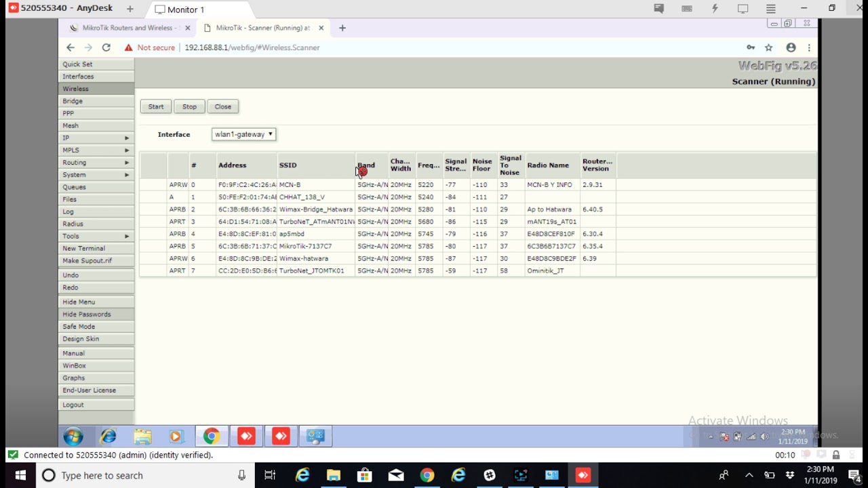The height and width of the screenshot is (488, 868).
Task: Bookmark this page with the star icon
Action: click(x=769, y=47)
